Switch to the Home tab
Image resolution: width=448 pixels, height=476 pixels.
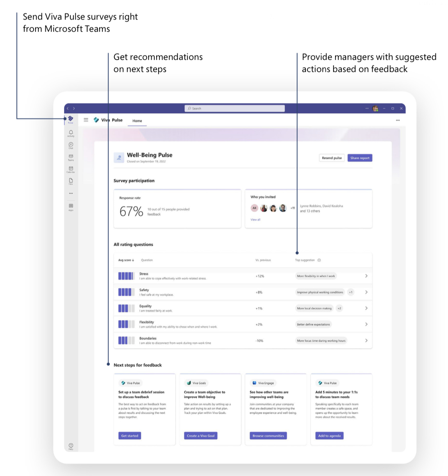(137, 121)
